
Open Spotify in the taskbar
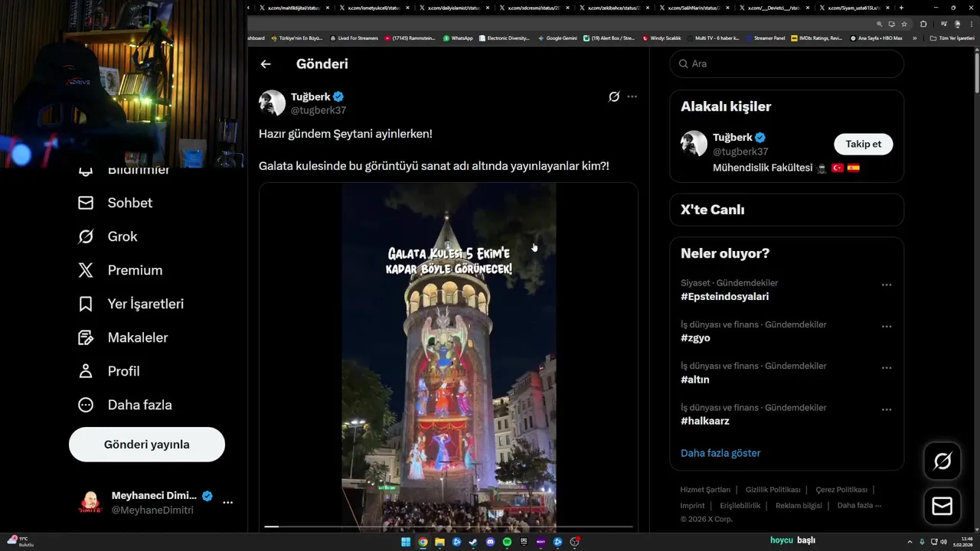coord(507,542)
